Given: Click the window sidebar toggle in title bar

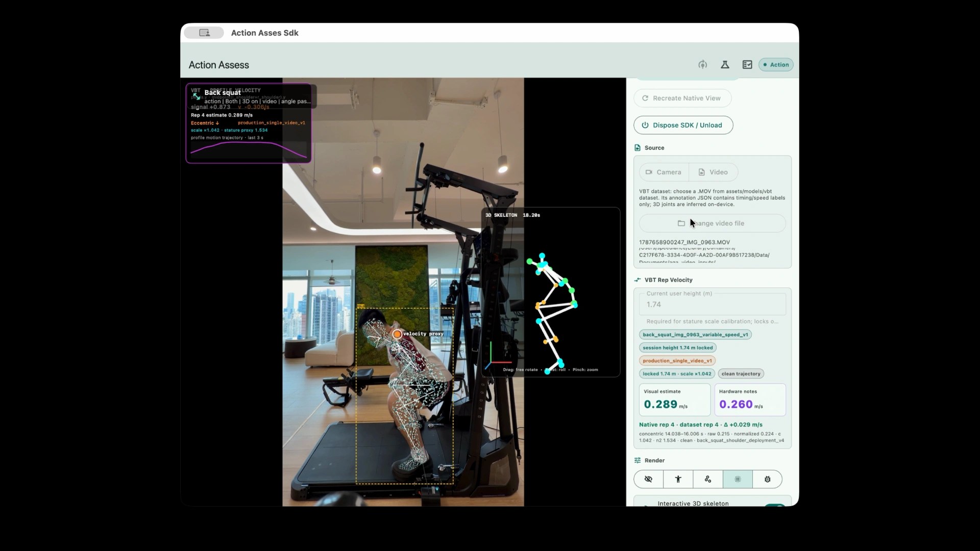Looking at the screenshot, I should 204,33.
